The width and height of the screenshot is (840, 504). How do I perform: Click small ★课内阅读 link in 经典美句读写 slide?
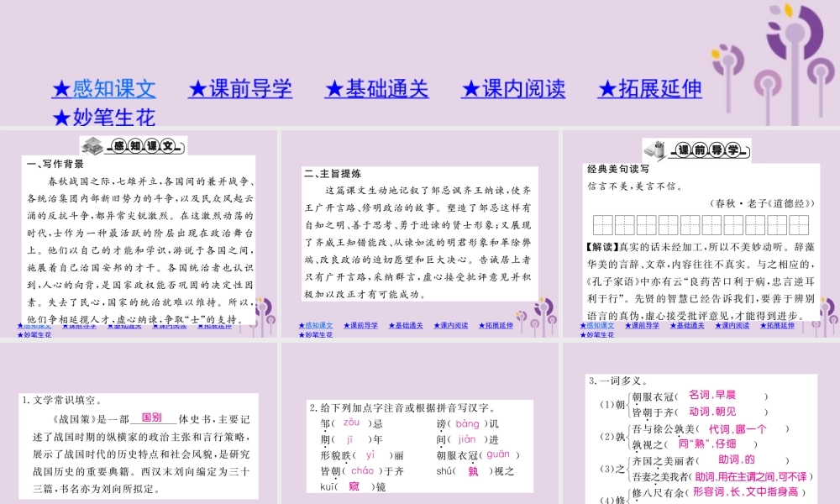tap(732, 326)
